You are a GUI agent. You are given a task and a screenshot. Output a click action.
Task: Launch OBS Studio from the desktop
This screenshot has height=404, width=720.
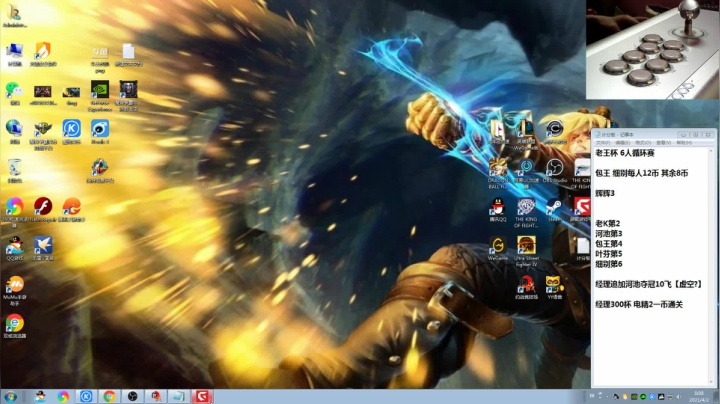pos(554,171)
